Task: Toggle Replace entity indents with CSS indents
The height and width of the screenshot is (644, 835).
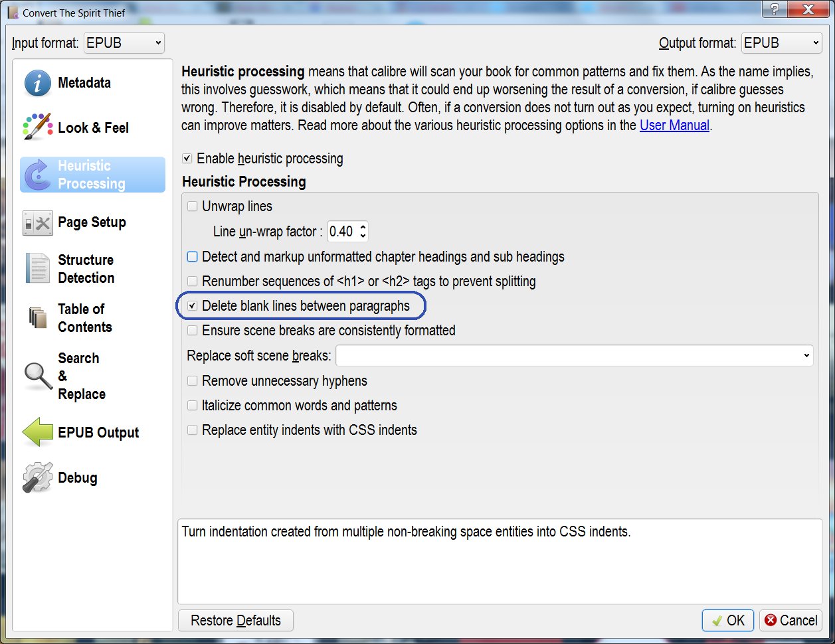Action: 193,430
